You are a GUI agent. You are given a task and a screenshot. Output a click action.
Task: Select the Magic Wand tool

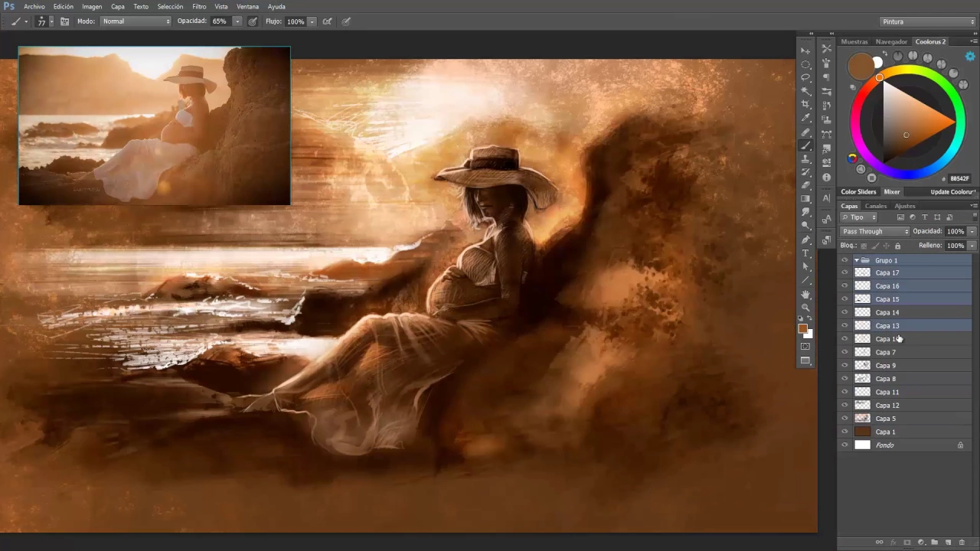(805, 91)
